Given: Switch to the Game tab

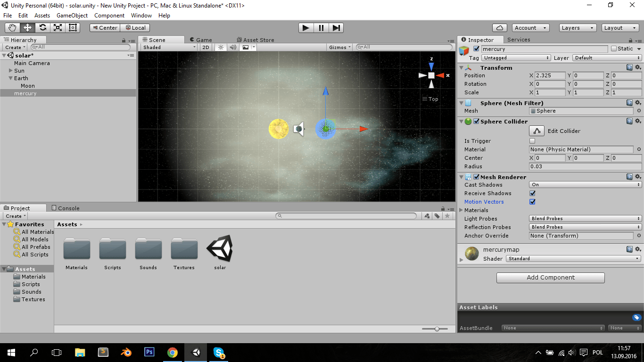Looking at the screenshot, I should click(x=201, y=40).
